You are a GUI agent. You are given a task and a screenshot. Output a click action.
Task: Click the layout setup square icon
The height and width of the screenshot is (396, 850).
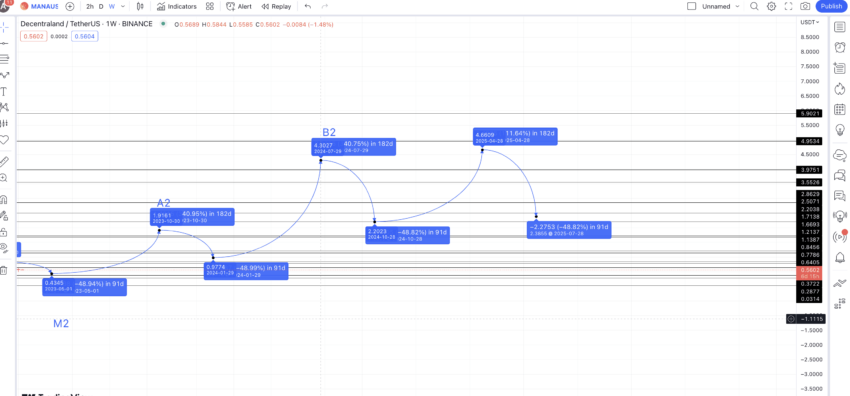point(691,7)
